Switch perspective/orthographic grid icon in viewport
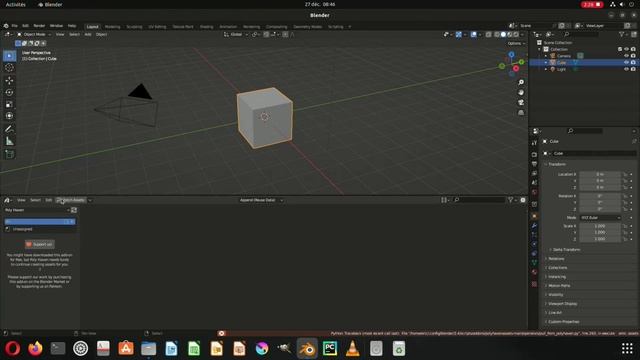640x360 pixels. (521, 113)
